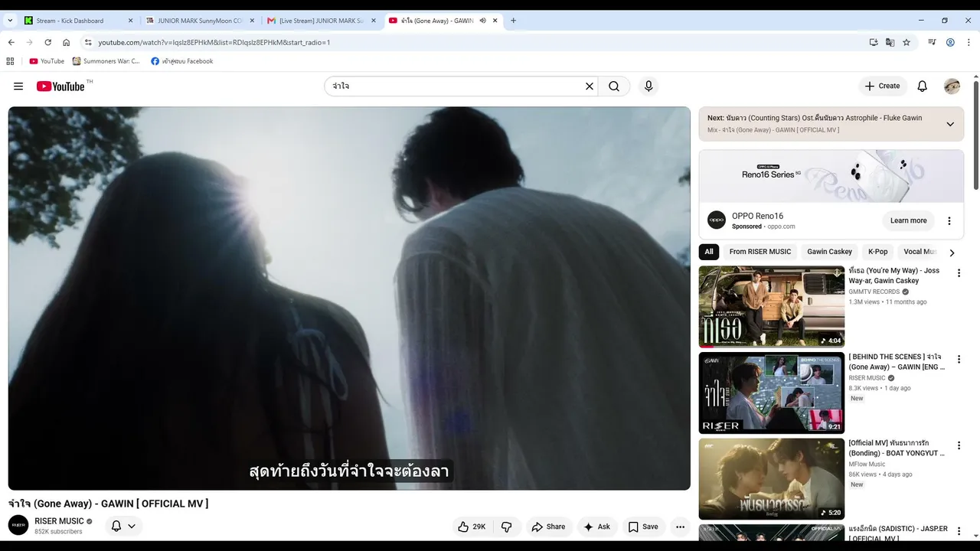The width and height of the screenshot is (980, 551).
Task: Open the RISER MUSIC channel name link
Action: click(x=59, y=521)
